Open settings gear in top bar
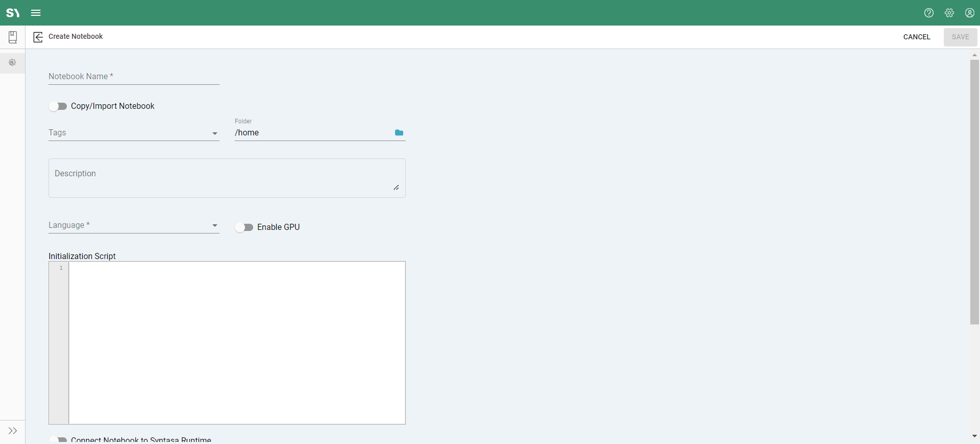 pyautogui.click(x=949, y=13)
